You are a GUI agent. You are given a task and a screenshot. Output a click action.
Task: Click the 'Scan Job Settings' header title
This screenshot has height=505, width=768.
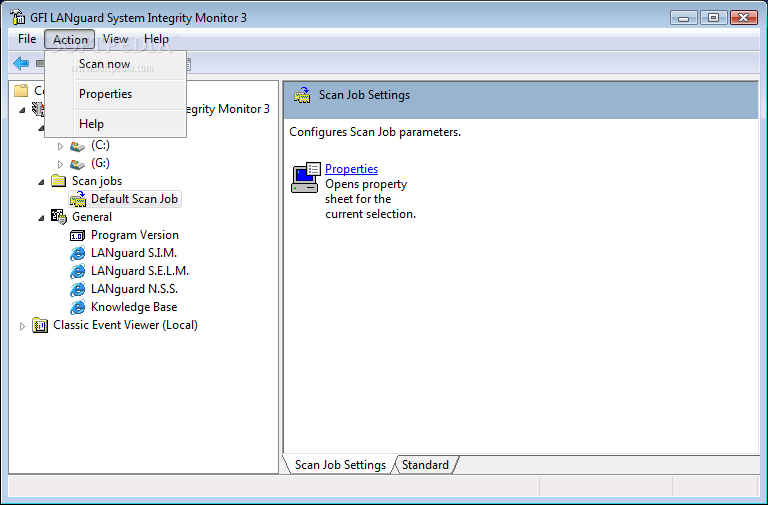[364, 95]
